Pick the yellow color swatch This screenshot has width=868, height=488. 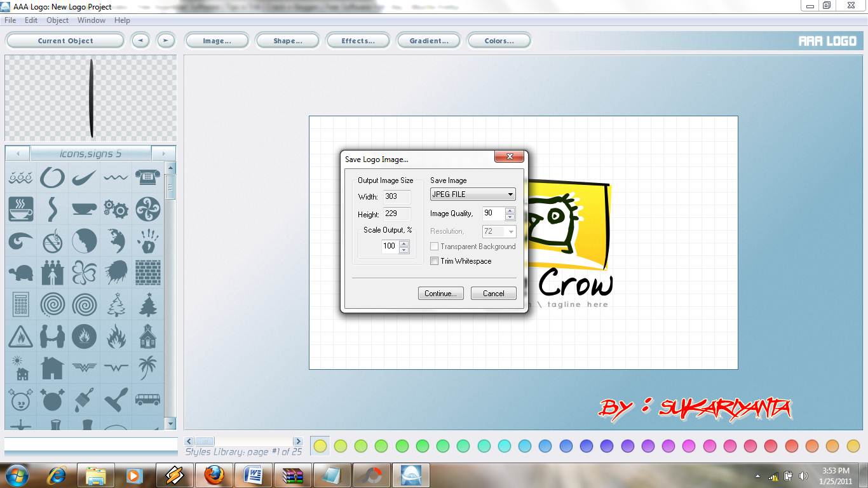[320, 445]
